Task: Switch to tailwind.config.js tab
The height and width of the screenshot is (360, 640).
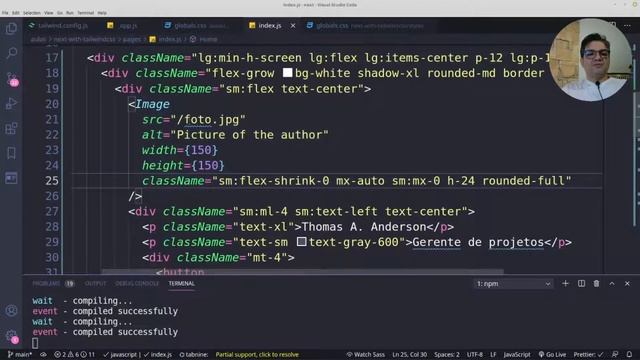Action: pos(59,26)
